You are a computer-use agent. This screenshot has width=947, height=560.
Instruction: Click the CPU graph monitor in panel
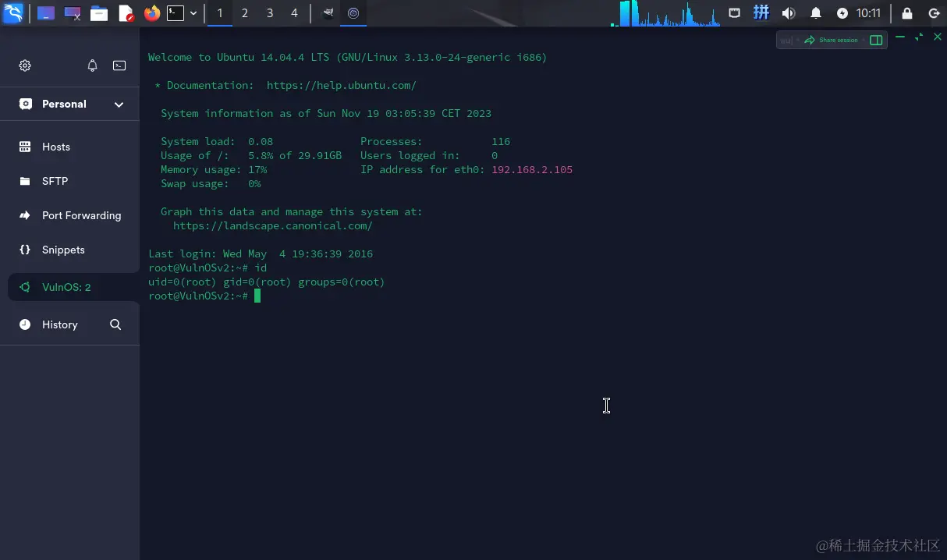click(665, 13)
